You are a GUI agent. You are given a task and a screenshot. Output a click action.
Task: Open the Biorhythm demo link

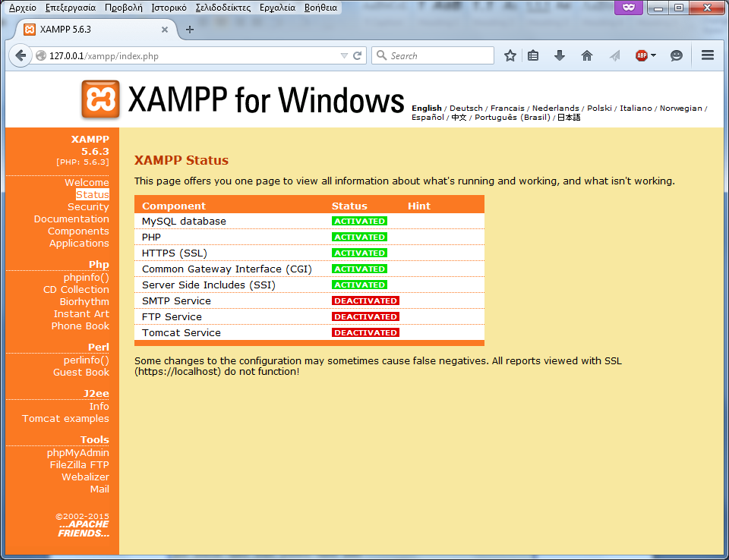(x=84, y=301)
